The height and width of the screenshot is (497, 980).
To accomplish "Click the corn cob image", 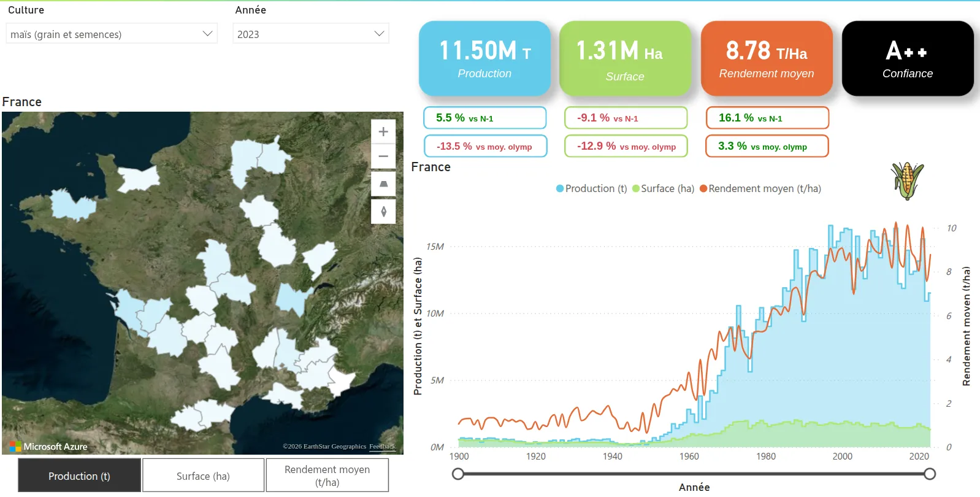I will point(907,181).
